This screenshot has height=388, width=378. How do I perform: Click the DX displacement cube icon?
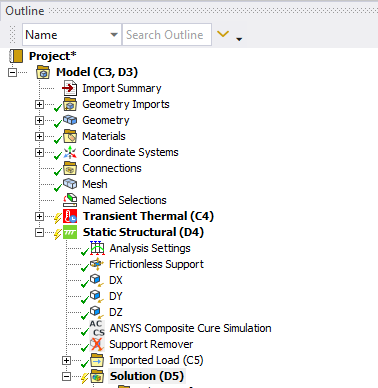[96, 280]
